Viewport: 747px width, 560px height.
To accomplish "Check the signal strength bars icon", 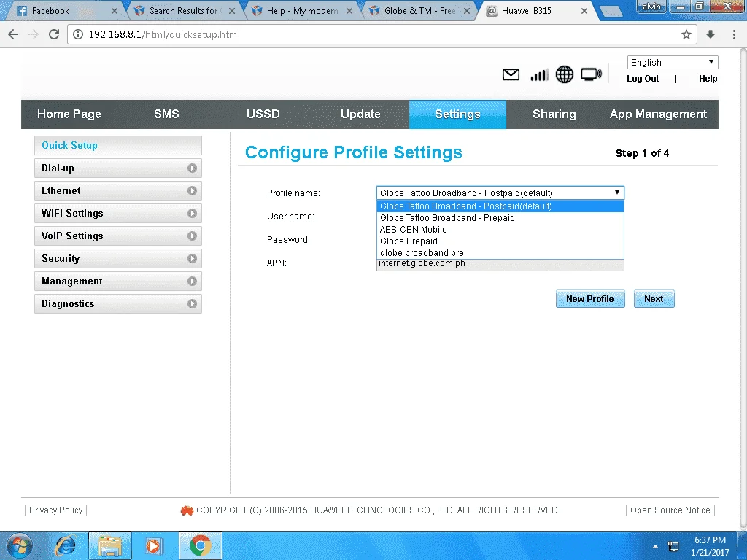I will 539,75.
